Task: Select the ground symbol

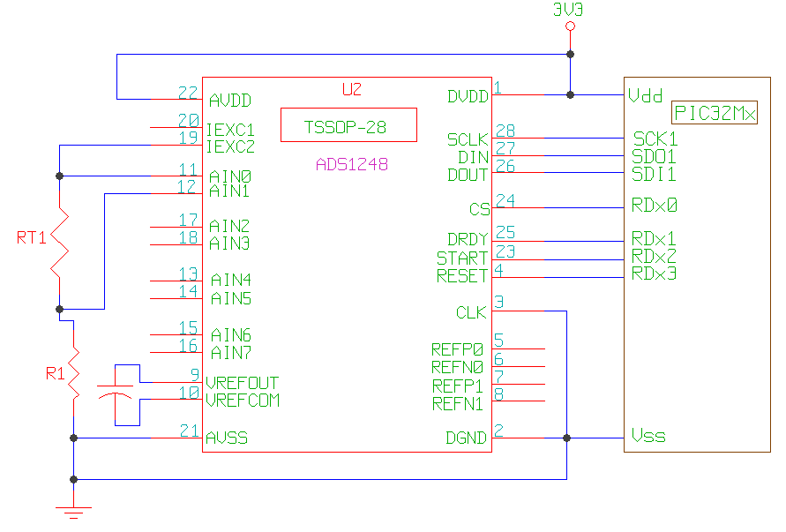Action: coord(74,513)
